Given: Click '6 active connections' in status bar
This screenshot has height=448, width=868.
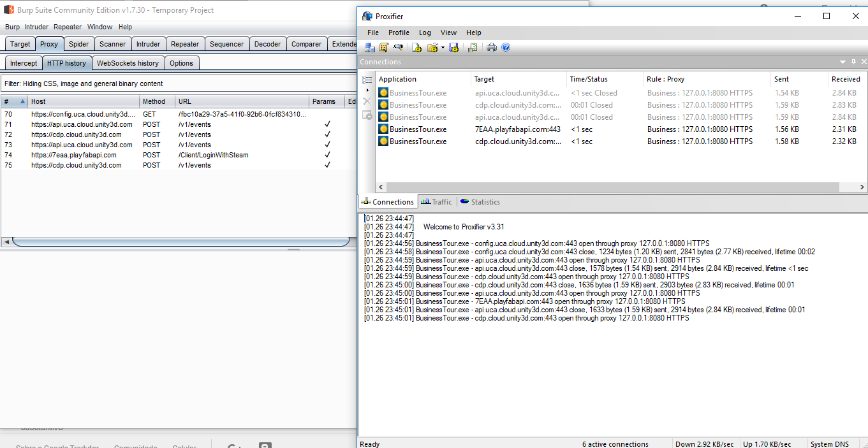Looking at the screenshot, I should [x=615, y=444].
